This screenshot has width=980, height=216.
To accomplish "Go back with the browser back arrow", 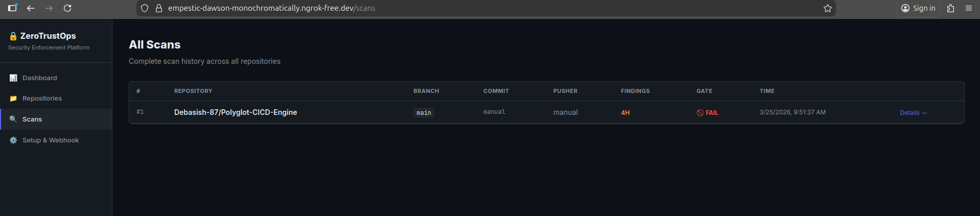I will 31,8.
